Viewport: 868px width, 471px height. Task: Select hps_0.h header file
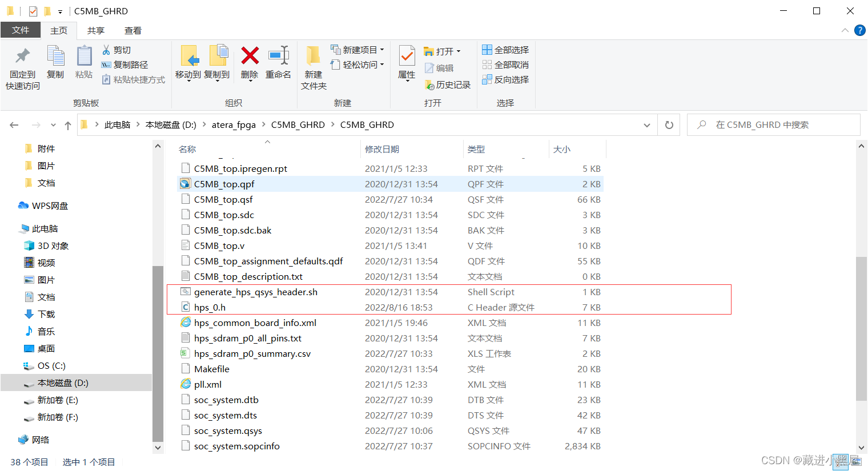tap(391, 307)
